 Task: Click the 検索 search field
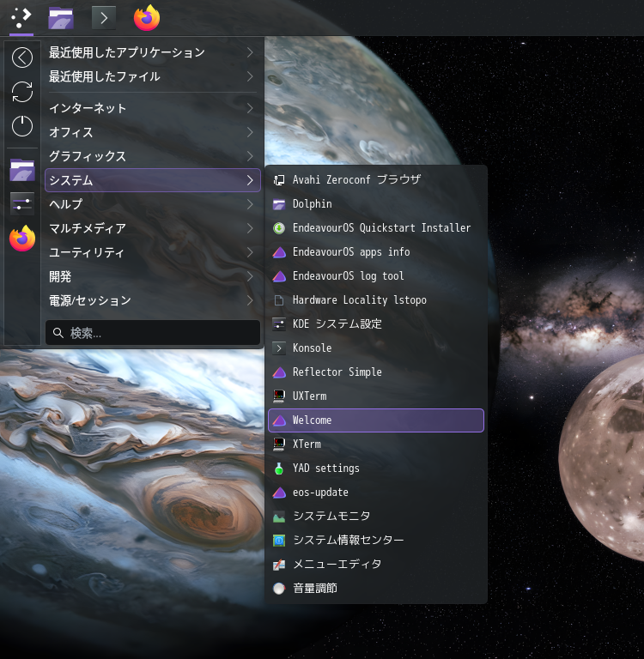(152, 333)
